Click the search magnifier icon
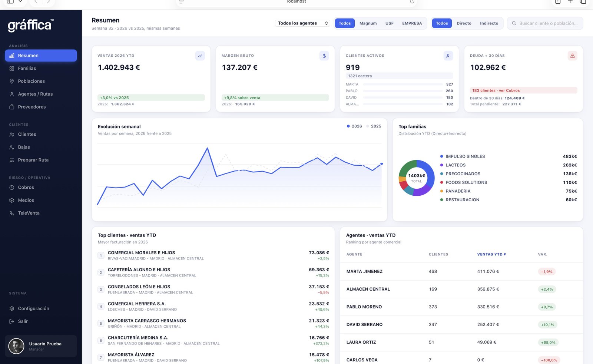The image size is (593, 364). coord(514,23)
